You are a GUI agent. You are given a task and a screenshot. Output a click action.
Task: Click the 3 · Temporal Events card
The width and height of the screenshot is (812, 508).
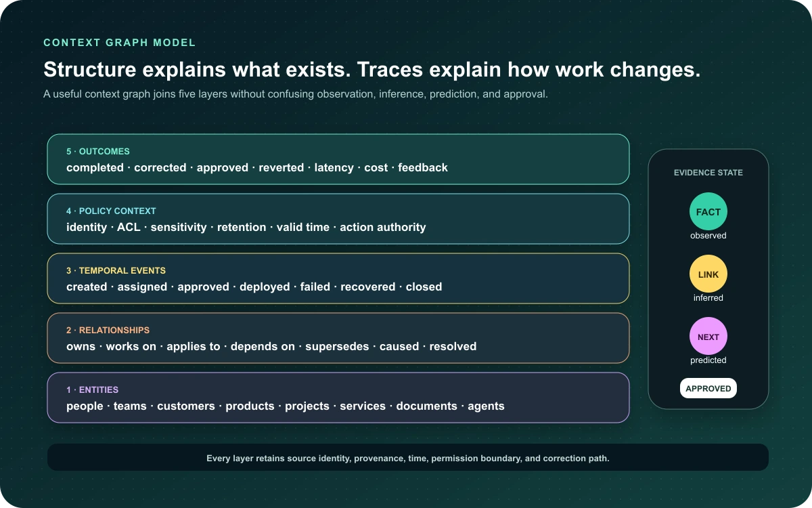(338, 278)
